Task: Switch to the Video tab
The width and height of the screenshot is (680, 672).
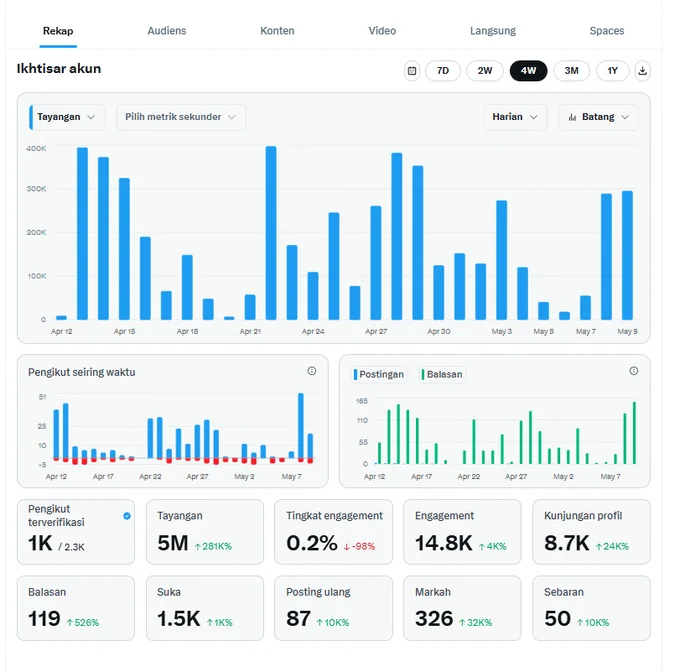Action: [x=382, y=31]
